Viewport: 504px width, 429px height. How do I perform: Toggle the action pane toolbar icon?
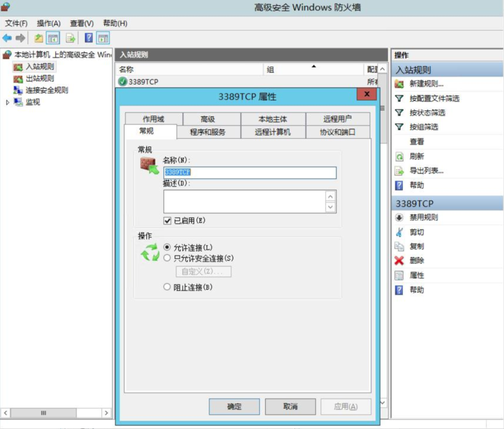pyautogui.click(x=103, y=38)
